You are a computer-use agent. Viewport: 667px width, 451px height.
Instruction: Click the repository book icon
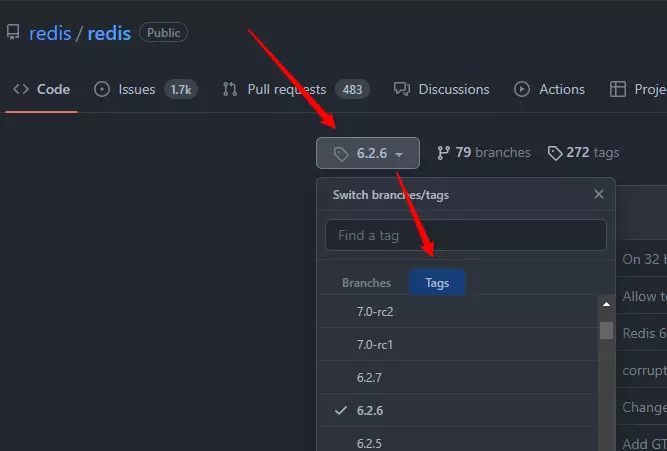point(13,33)
